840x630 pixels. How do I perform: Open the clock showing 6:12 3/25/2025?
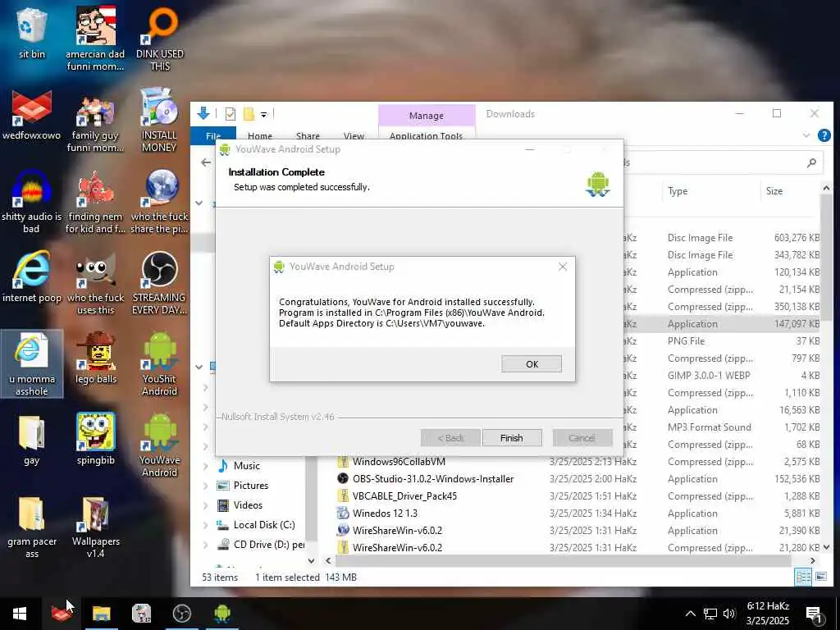click(x=768, y=614)
